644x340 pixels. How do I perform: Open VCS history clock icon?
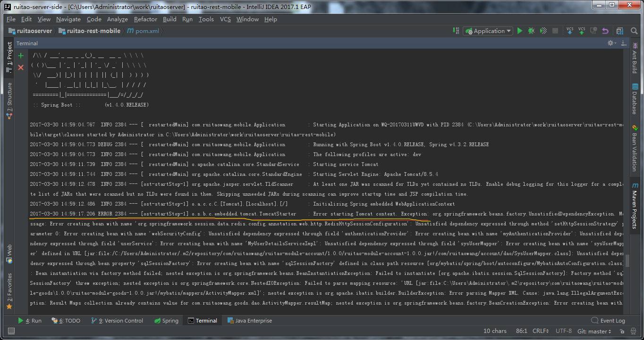(593, 31)
